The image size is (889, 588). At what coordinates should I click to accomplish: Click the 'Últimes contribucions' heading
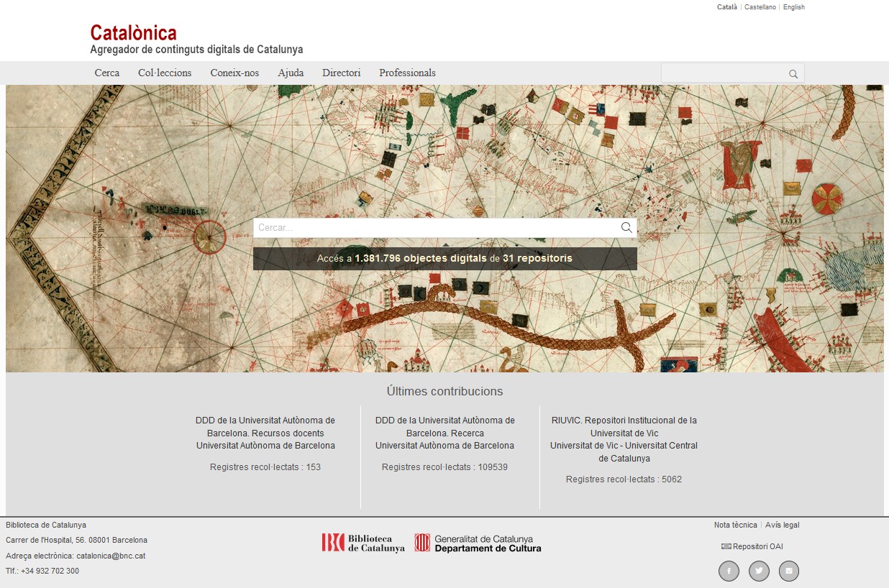coord(445,392)
